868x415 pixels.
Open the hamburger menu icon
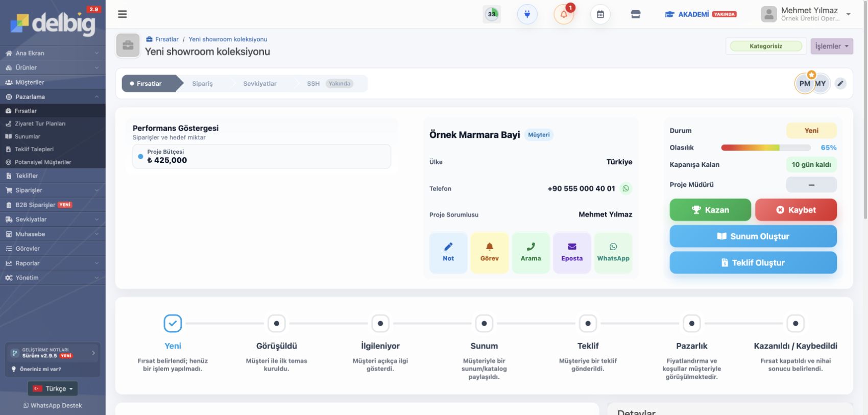122,14
